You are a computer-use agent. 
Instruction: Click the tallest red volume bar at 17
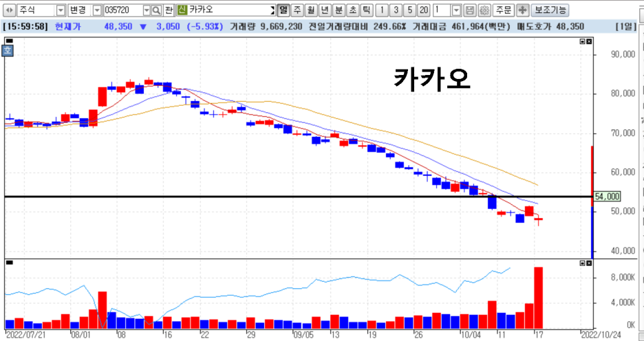coord(539,298)
